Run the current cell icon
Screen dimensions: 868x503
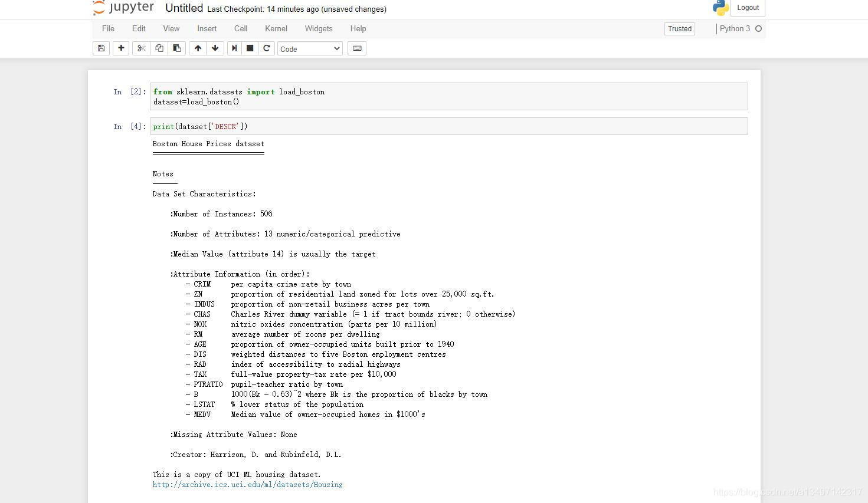(x=234, y=48)
